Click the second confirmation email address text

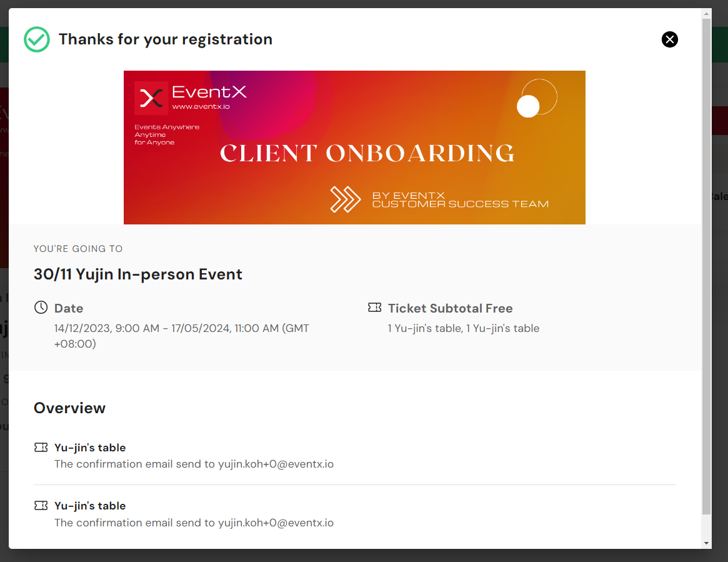276,523
